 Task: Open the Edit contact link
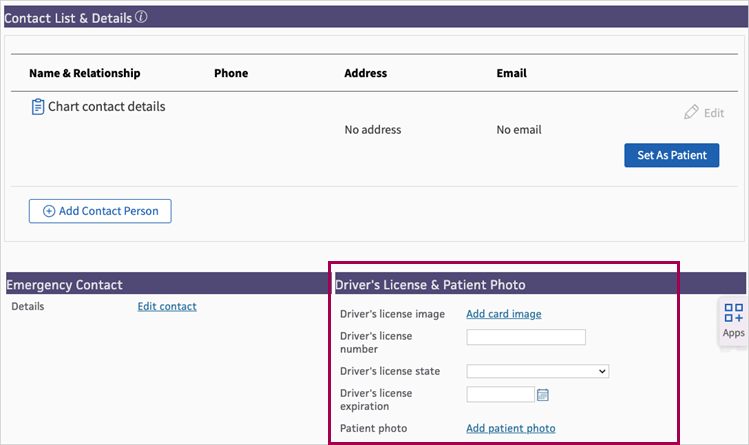pos(167,306)
